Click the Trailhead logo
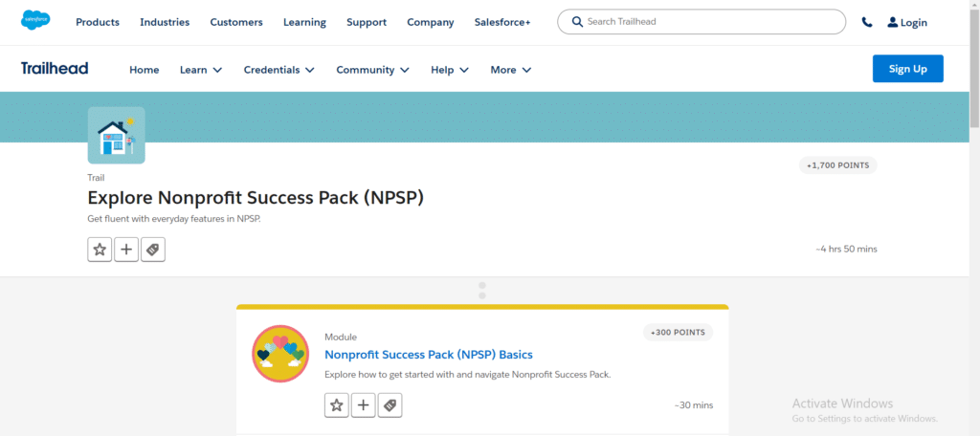 [x=55, y=69]
